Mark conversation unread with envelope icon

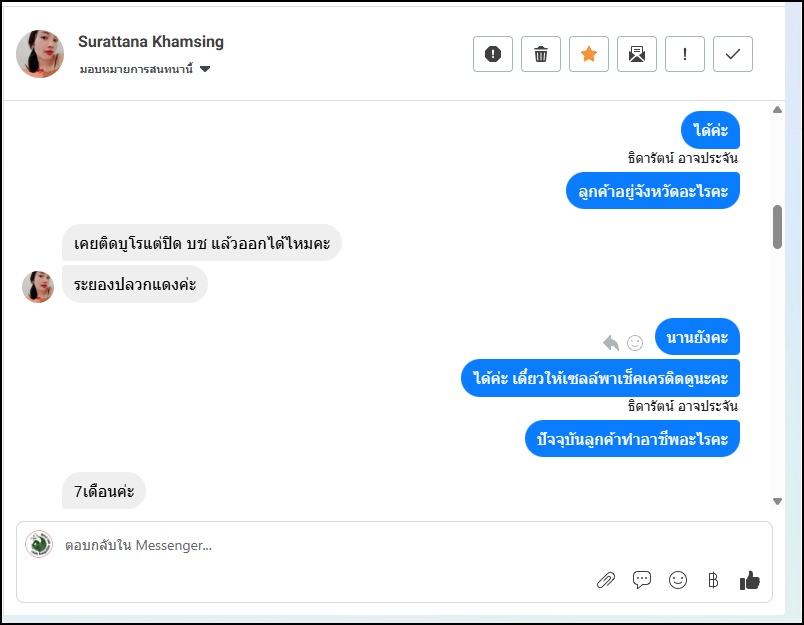pos(637,55)
